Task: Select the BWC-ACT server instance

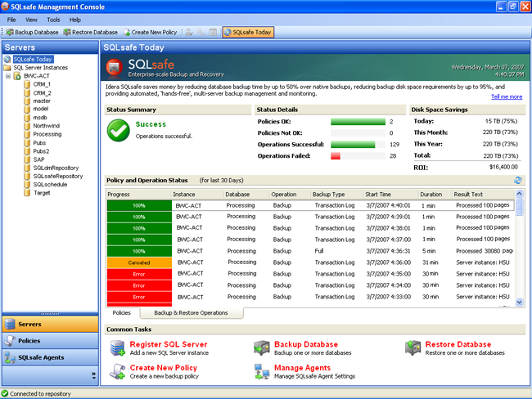Action: click(x=37, y=76)
